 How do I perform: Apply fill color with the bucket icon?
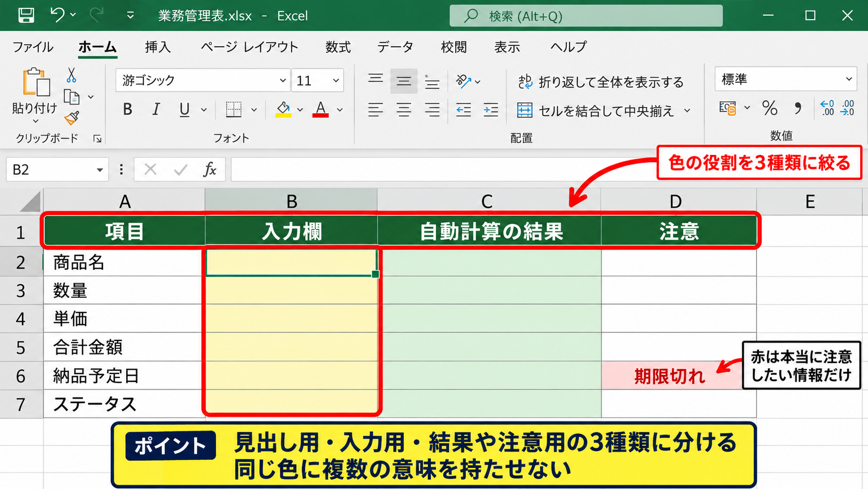pos(283,110)
